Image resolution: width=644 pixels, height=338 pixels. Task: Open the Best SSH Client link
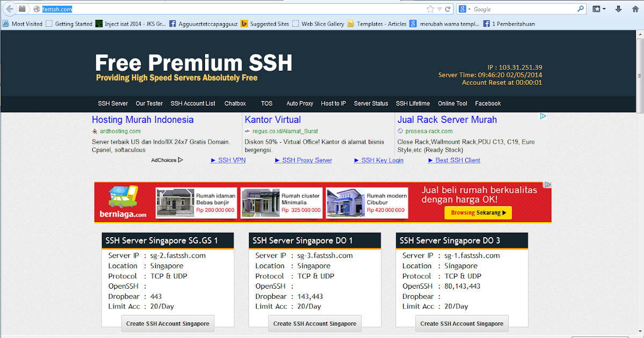tap(454, 160)
